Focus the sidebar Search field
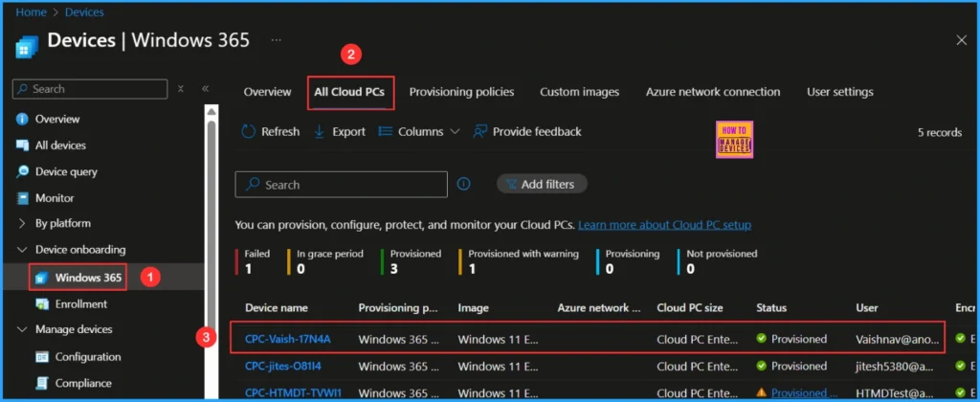This screenshot has width=980, height=402. (90, 89)
